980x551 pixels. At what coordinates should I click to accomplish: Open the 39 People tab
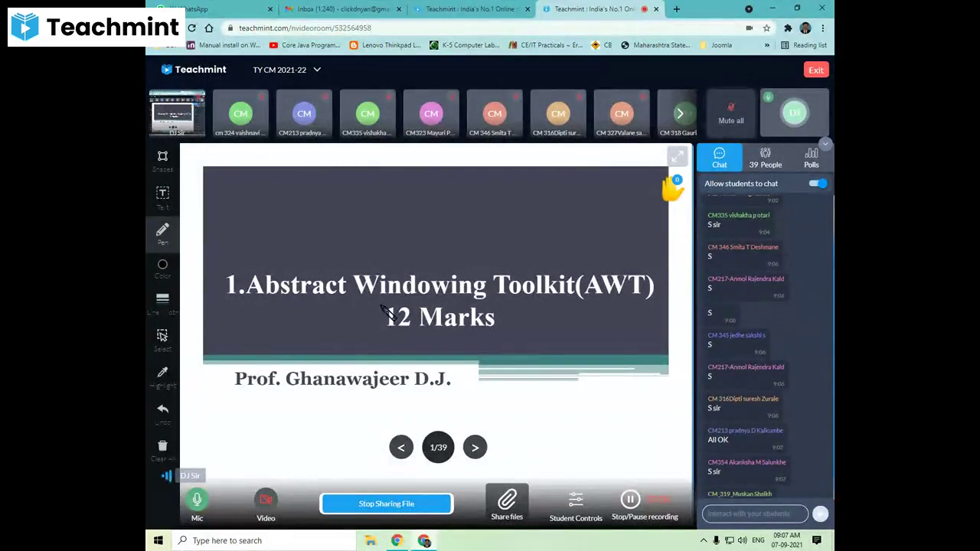tap(766, 158)
